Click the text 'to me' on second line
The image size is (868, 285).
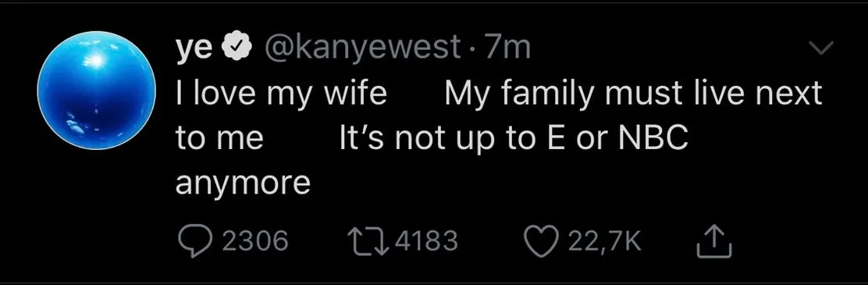tap(219, 138)
